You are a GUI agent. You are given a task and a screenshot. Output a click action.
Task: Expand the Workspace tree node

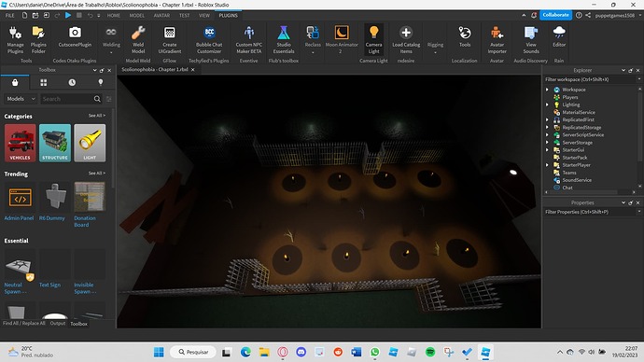(x=547, y=90)
